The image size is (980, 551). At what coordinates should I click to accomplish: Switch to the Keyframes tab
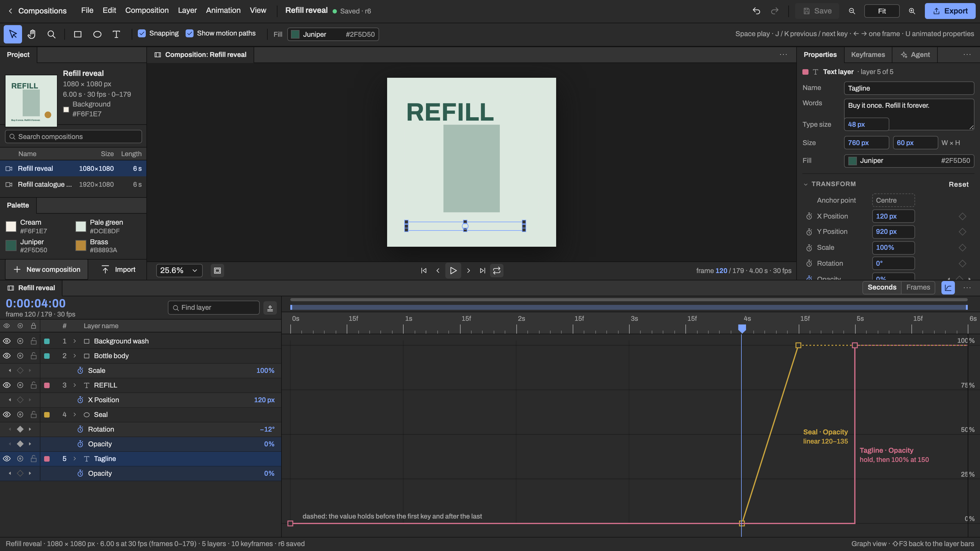[x=868, y=55]
